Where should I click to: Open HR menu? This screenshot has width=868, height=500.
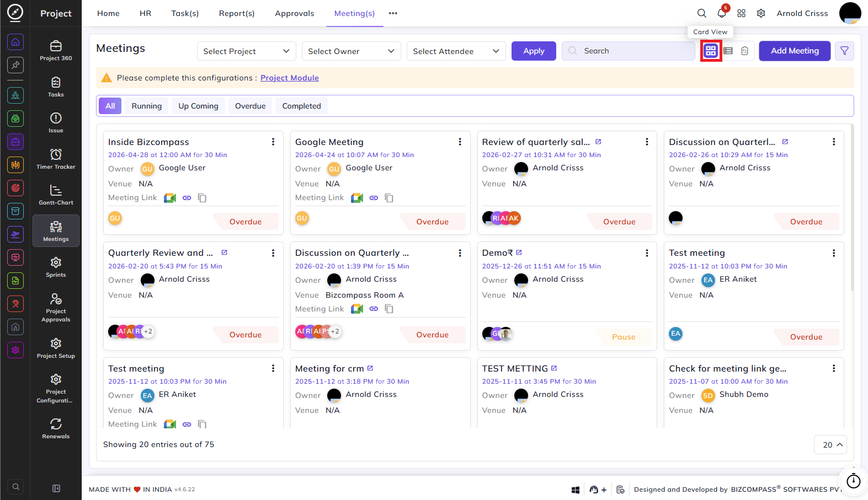pyautogui.click(x=146, y=13)
